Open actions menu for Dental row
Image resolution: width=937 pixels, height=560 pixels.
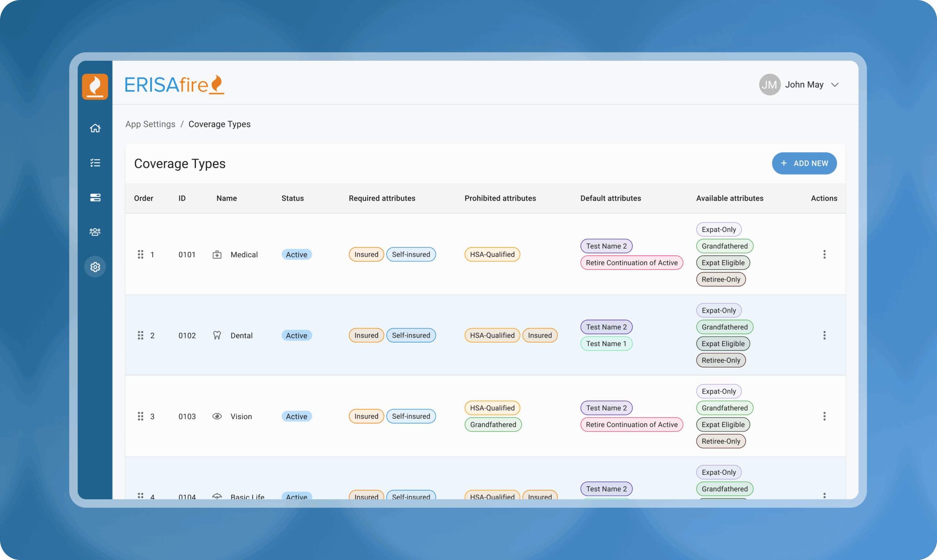click(x=825, y=335)
